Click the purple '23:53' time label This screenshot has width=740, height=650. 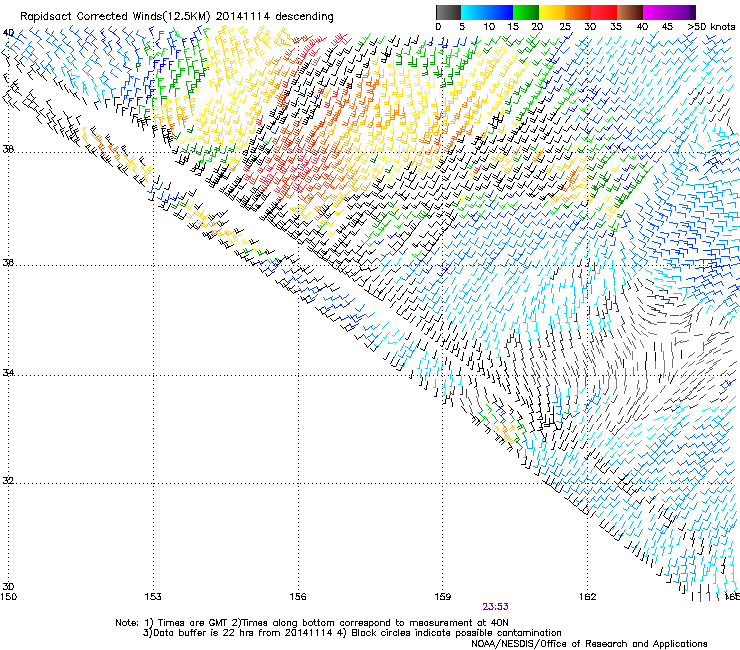coord(495,607)
